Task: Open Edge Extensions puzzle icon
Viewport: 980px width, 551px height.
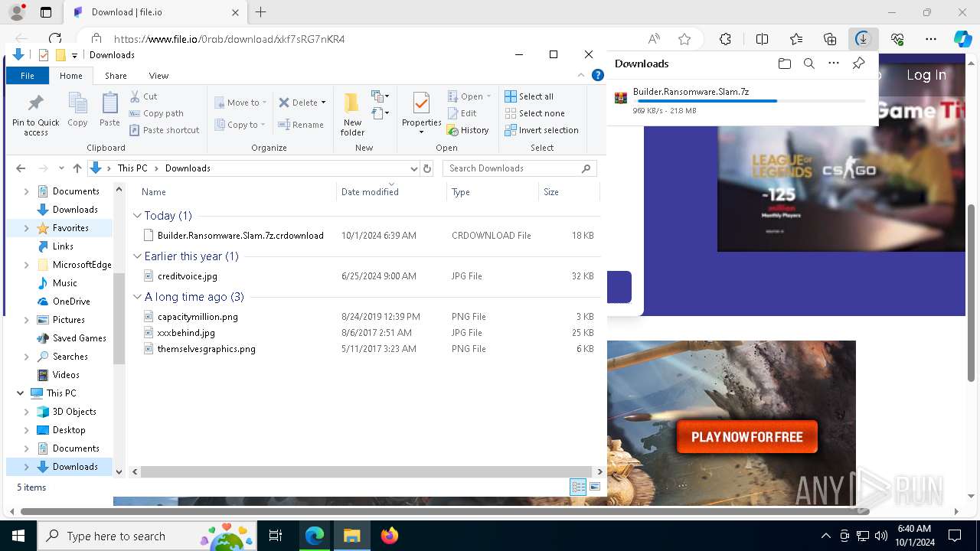Action: [x=726, y=39]
